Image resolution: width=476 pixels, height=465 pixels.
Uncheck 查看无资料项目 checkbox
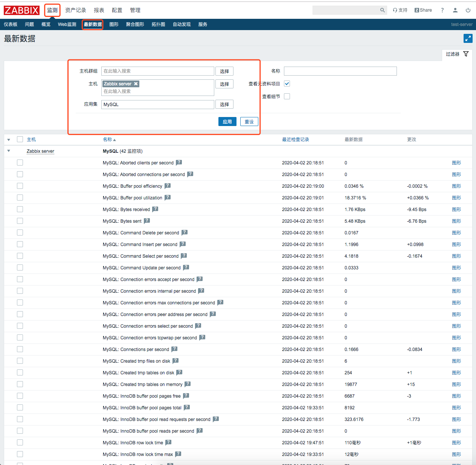[x=287, y=84]
